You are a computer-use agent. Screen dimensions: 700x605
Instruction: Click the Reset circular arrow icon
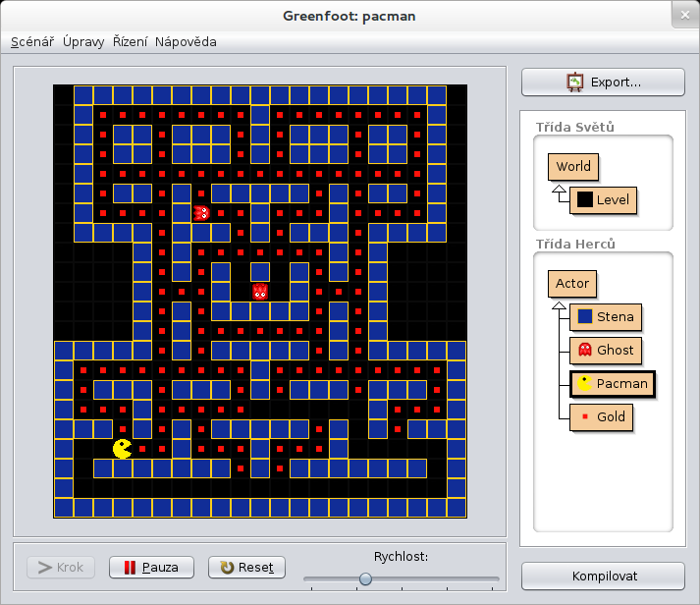point(227,568)
